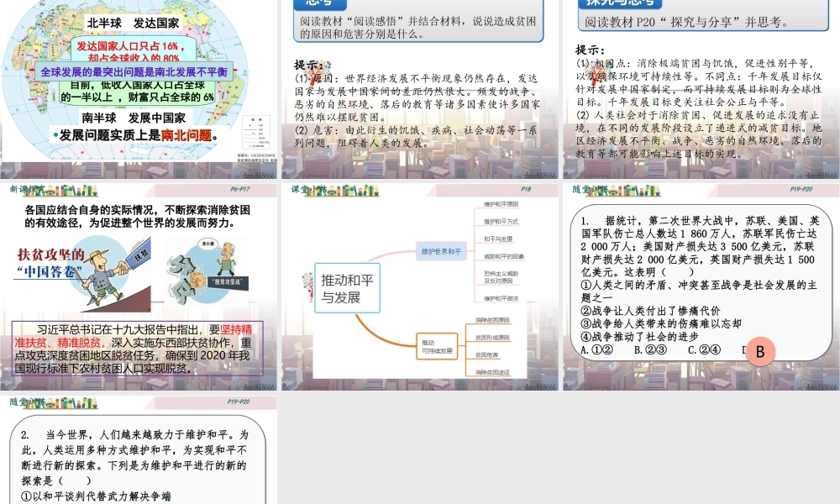Choose answer option C.②④ in question 1
Viewport: 840px width, 504px height.
click(x=704, y=349)
